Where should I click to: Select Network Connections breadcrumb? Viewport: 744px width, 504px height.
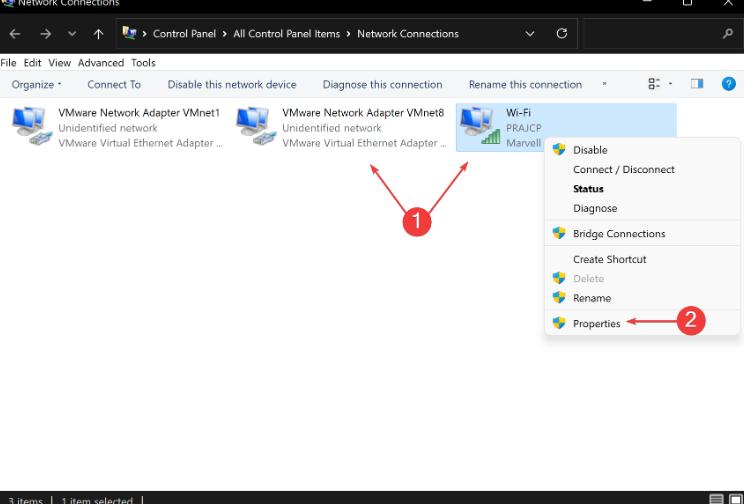click(x=408, y=34)
